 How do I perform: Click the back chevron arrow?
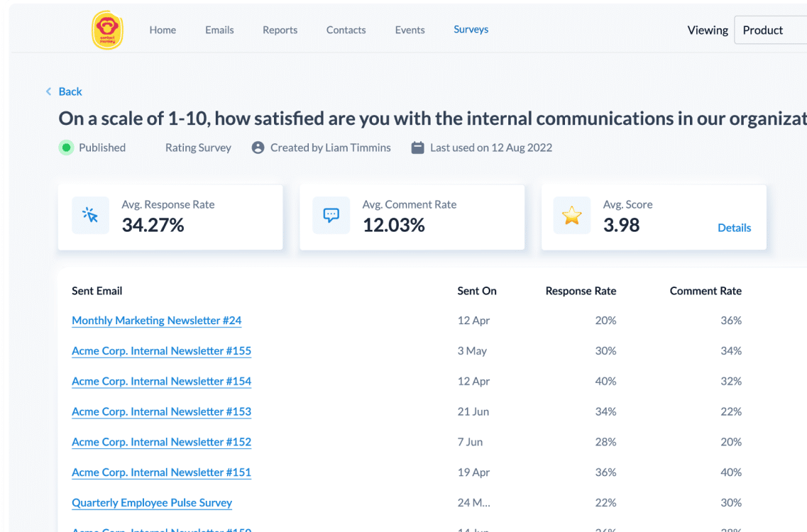48,92
